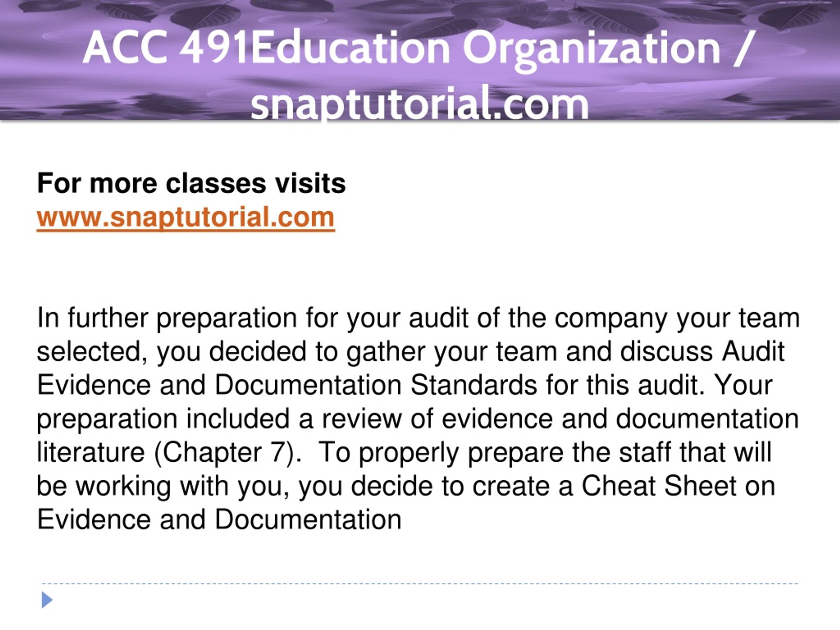Click the line starting 'preparation included a review'

[x=418, y=419]
